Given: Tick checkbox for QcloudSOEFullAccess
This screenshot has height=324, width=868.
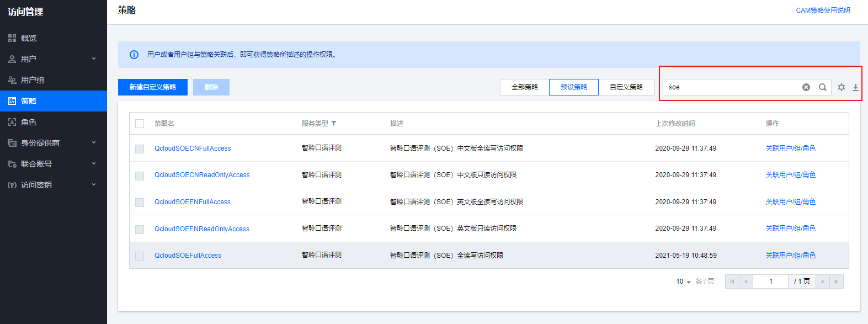Looking at the screenshot, I should pos(140,256).
